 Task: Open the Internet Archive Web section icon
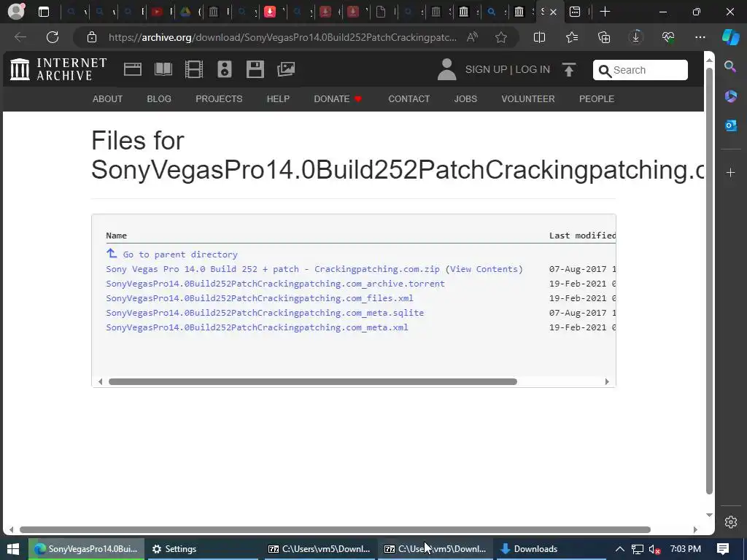click(133, 69)
